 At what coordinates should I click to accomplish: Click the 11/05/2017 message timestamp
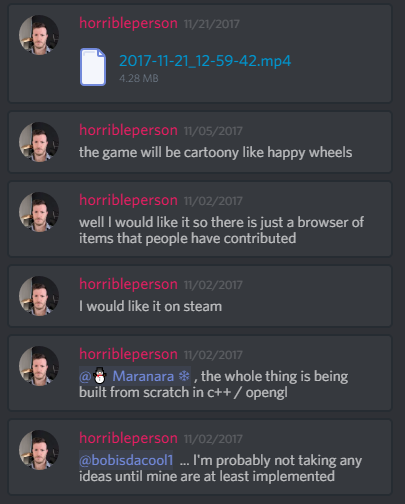[213, 131]
